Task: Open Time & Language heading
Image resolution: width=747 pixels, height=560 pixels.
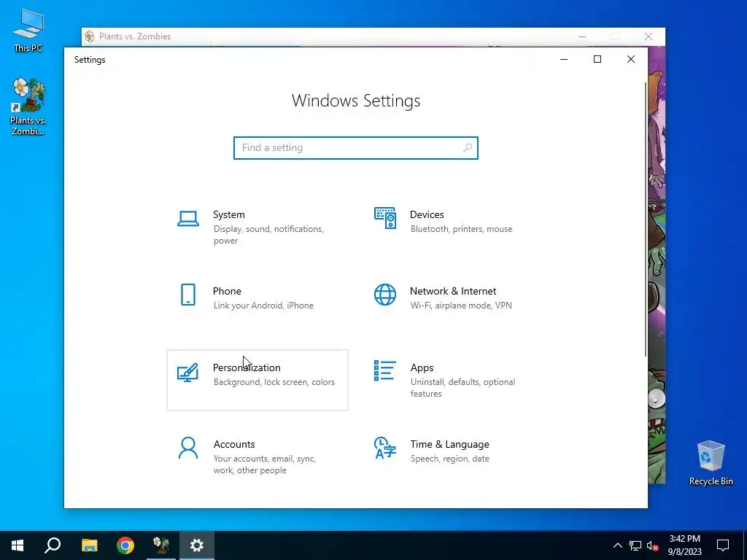Action: (x=449, y=444)
